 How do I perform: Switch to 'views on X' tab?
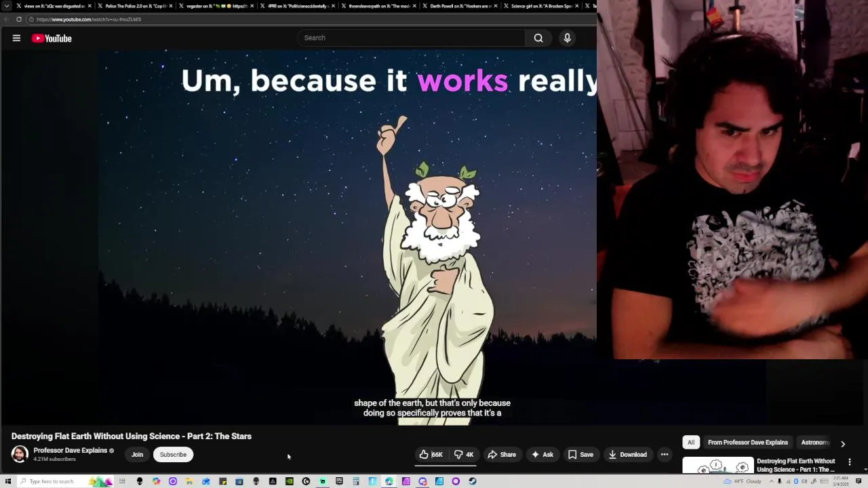point(54,6)
